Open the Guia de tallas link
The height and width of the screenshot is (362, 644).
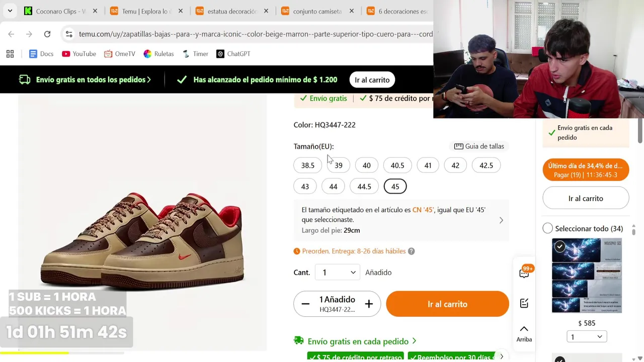tap(479, 146)
